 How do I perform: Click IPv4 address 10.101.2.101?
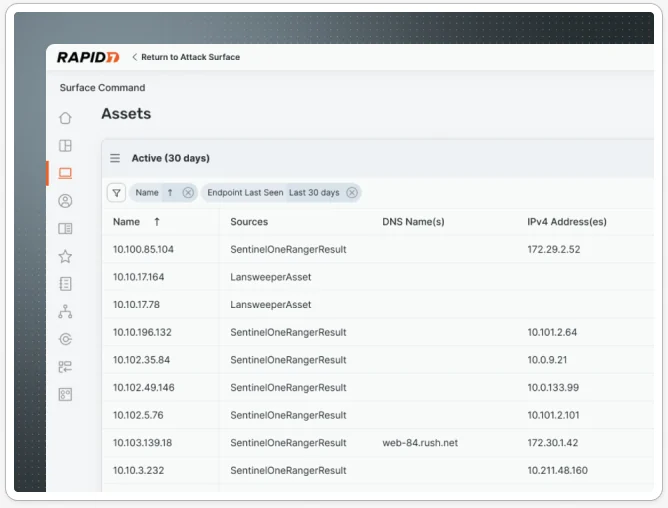(553, 416)
